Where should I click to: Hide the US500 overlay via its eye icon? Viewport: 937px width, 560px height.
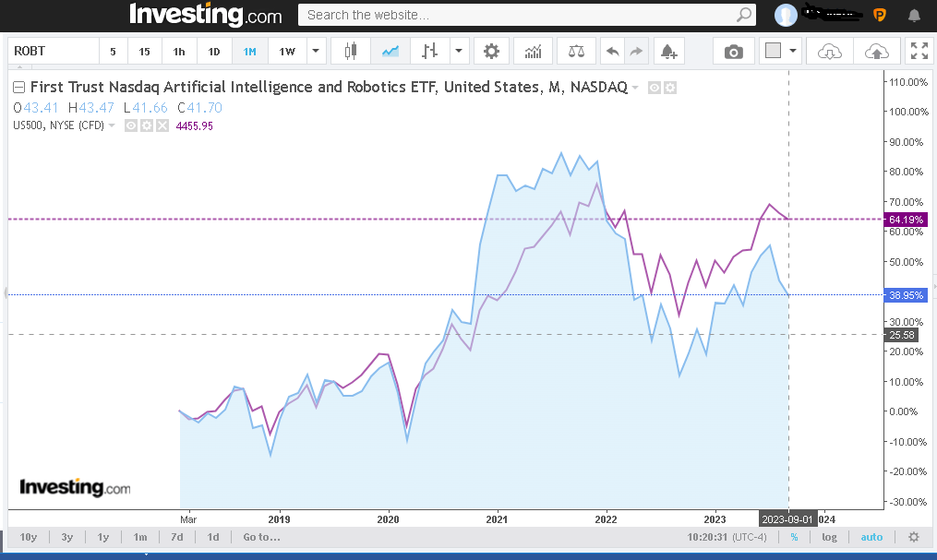(130, 125)
